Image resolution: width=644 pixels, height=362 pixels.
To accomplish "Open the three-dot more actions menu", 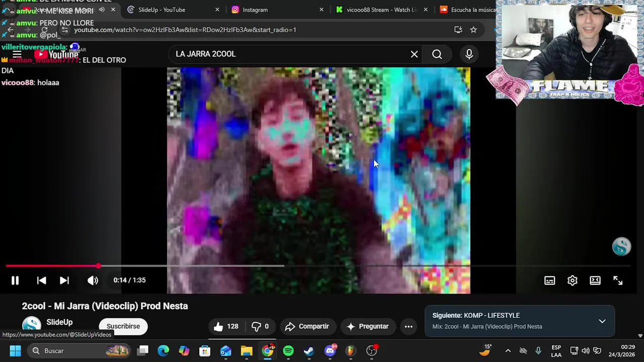I will 409,326.
